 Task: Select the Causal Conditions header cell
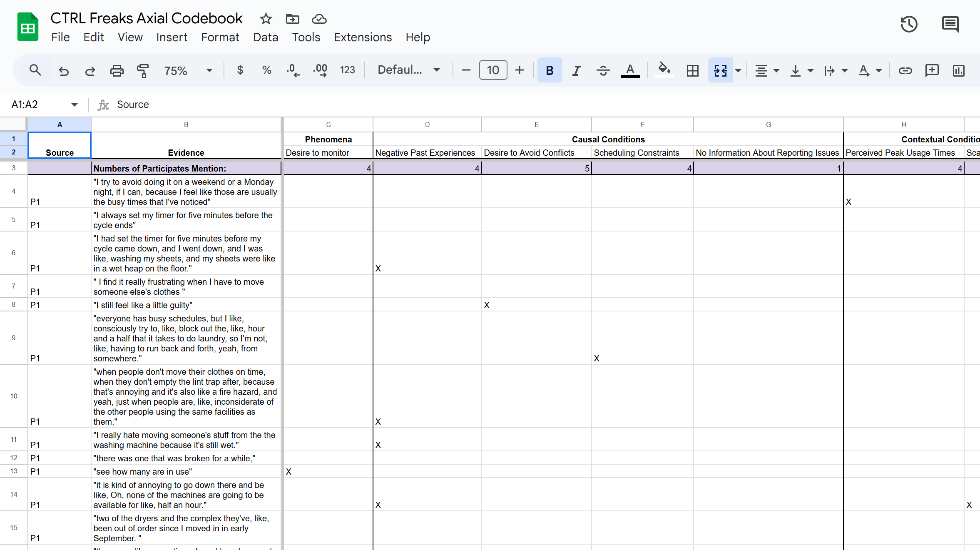click(608, 139)
